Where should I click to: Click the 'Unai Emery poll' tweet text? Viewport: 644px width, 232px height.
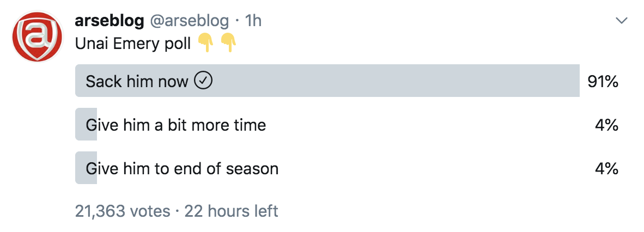133,44
